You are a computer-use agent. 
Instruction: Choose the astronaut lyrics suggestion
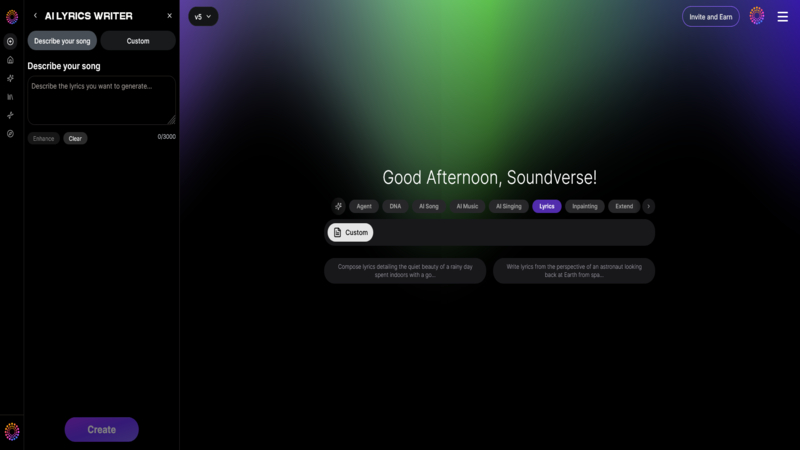[573, 271]
